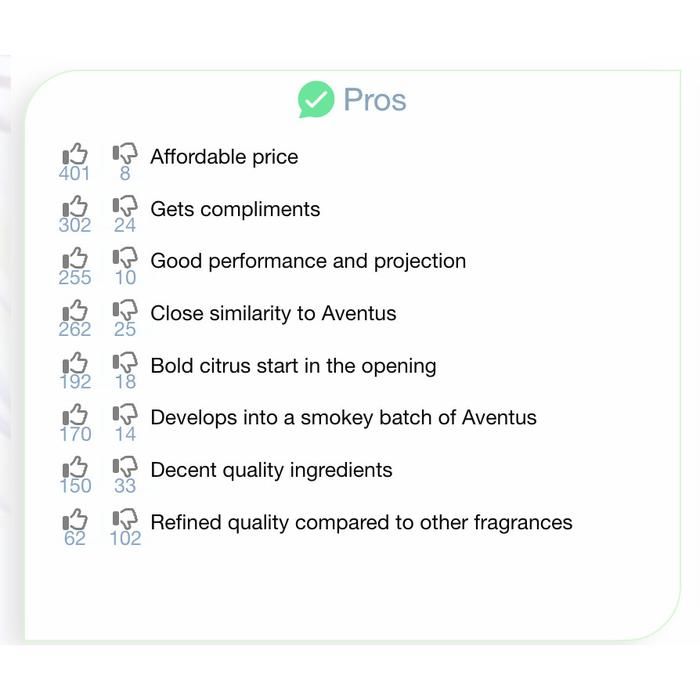
Task: Dislike Decent quality ingredients
Action: point(125,468)
